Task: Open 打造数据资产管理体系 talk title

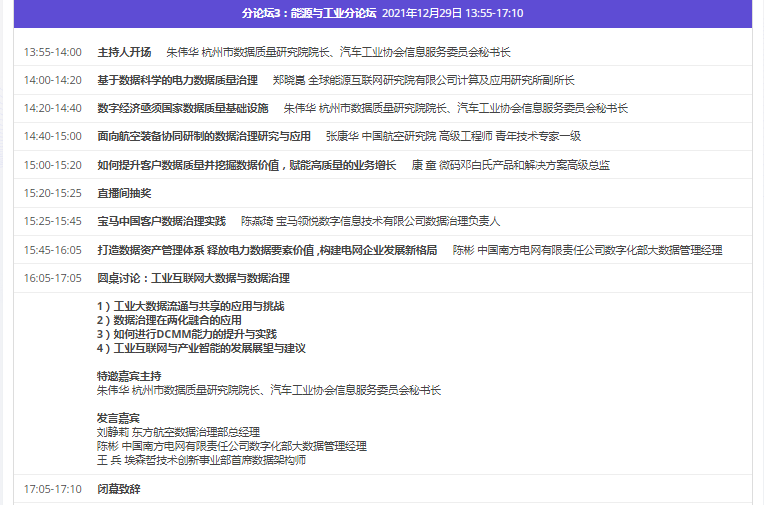Action: coord(266,250)
